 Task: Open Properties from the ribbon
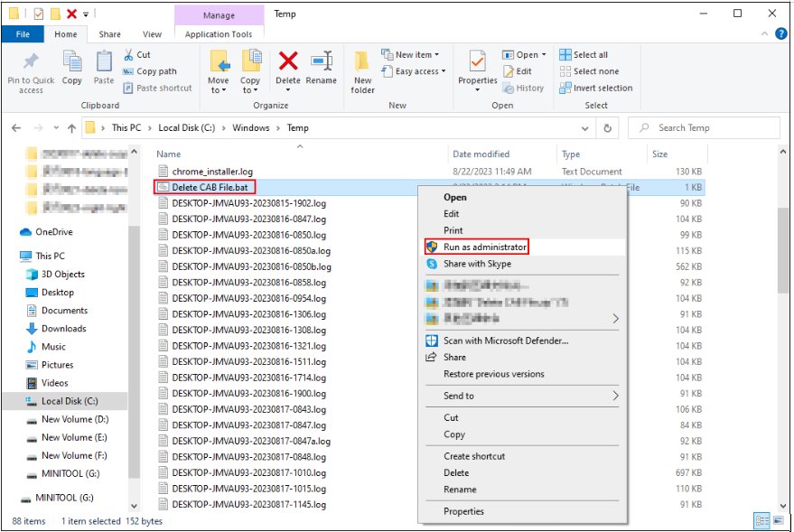click(476, 70)
